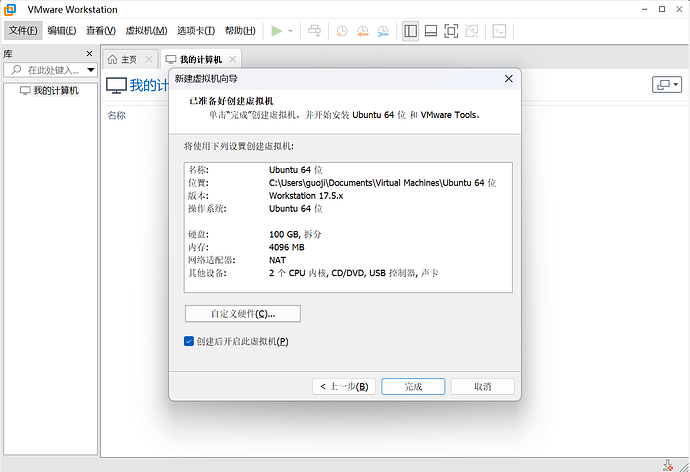Open the 查看(V) menu

pyautogui.click(x=101, y=30)
